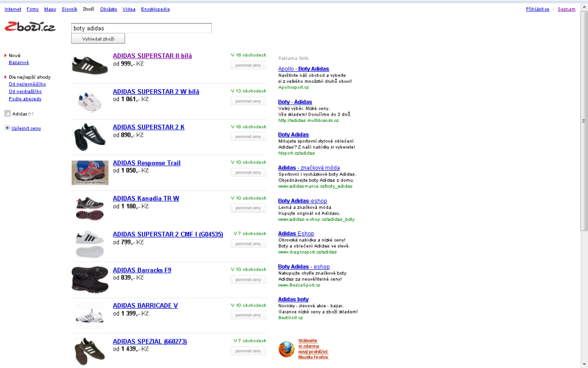Filter by Bazarové items
The height and width of the screenshot is (368, 588).
click(x=19, y=62)
